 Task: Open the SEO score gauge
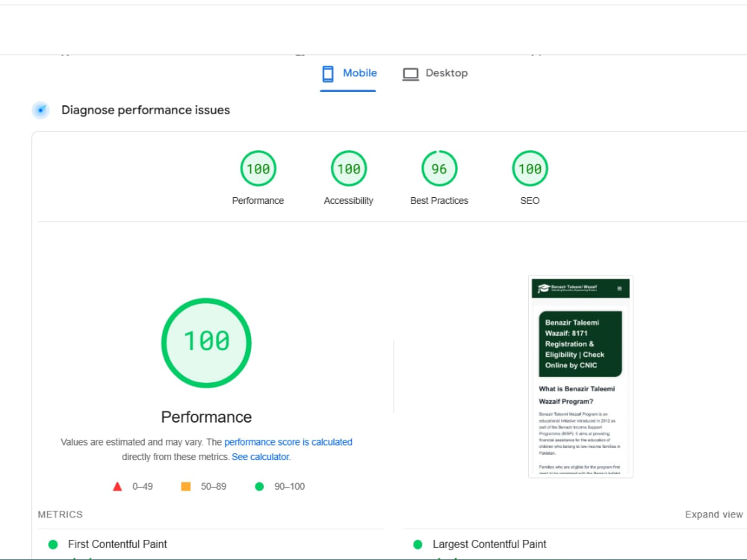pyautogui.click(x=530, y=169)
